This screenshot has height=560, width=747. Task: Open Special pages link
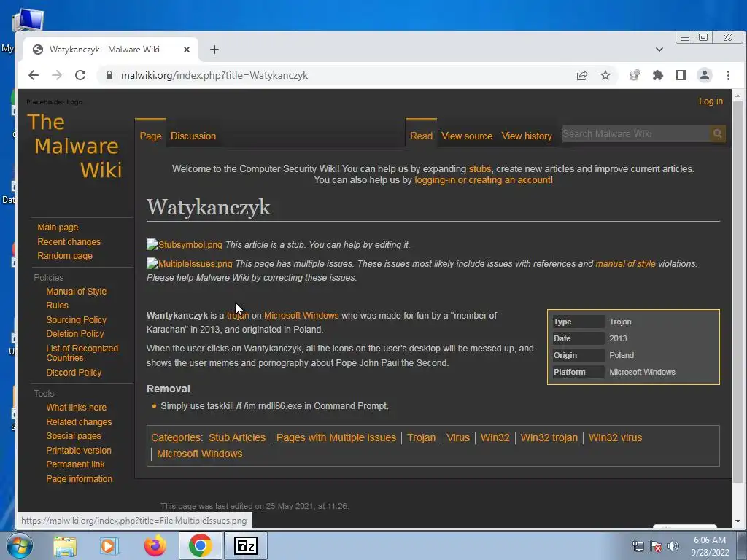click(x=74, y=436)
